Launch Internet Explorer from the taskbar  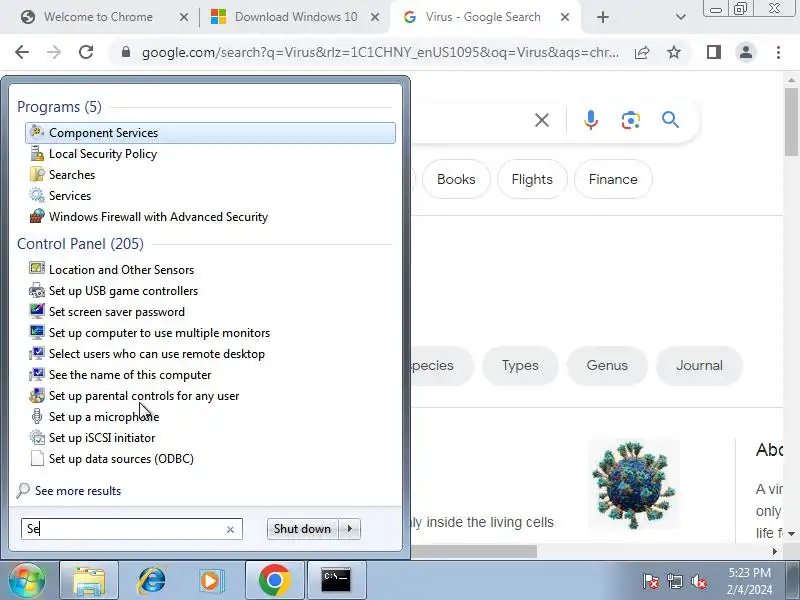[x=152, y=580]
